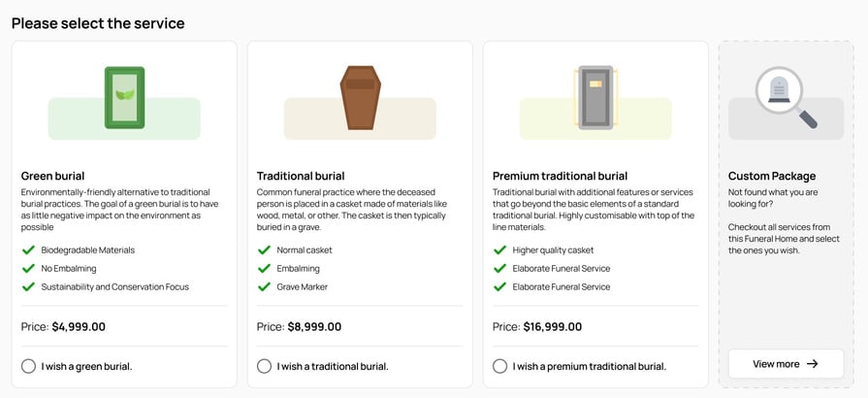This screenshot has width=868, height=398.
Task: Click the arrow icon in View more
Action: (x=813, y=364)
